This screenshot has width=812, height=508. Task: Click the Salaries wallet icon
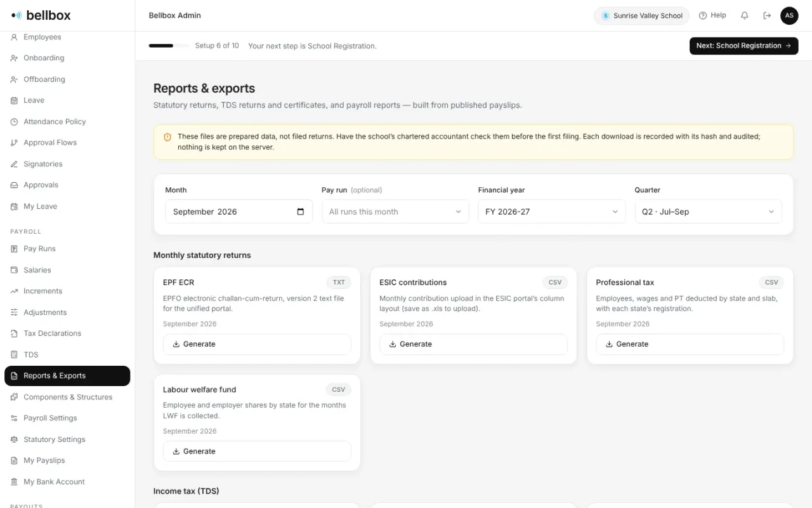[14, 270]
